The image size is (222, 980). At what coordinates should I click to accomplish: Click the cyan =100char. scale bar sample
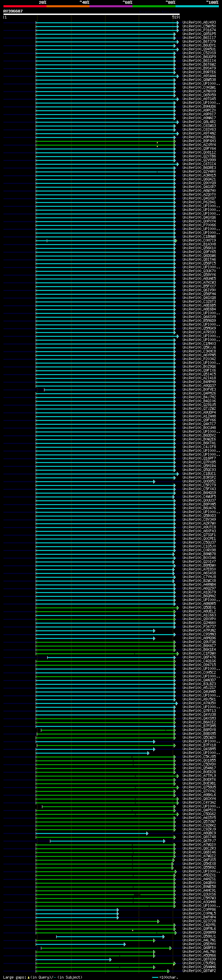coord(155,977)
